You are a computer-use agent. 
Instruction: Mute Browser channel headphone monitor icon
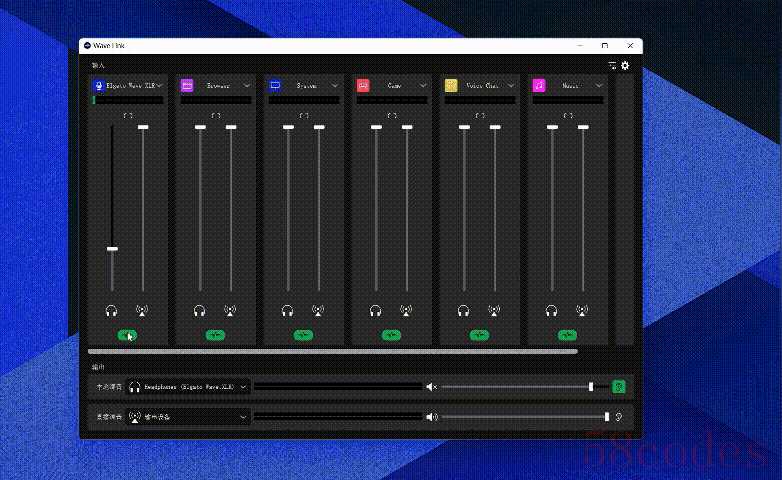[199, 311]
